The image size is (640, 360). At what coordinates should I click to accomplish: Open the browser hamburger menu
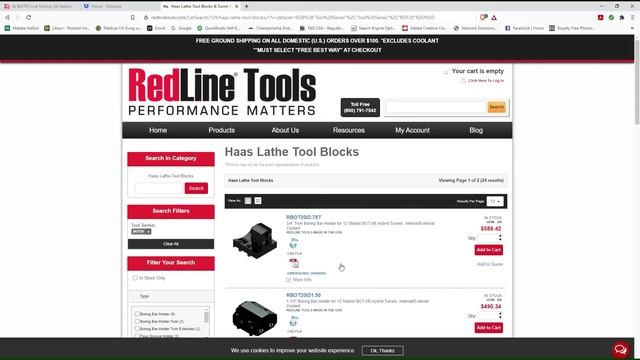[632, 18]
